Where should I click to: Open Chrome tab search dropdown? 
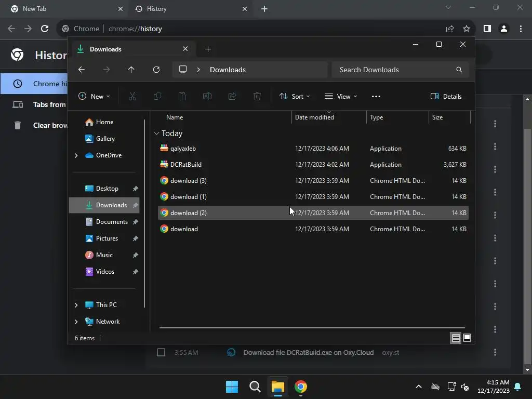(448, 7)
